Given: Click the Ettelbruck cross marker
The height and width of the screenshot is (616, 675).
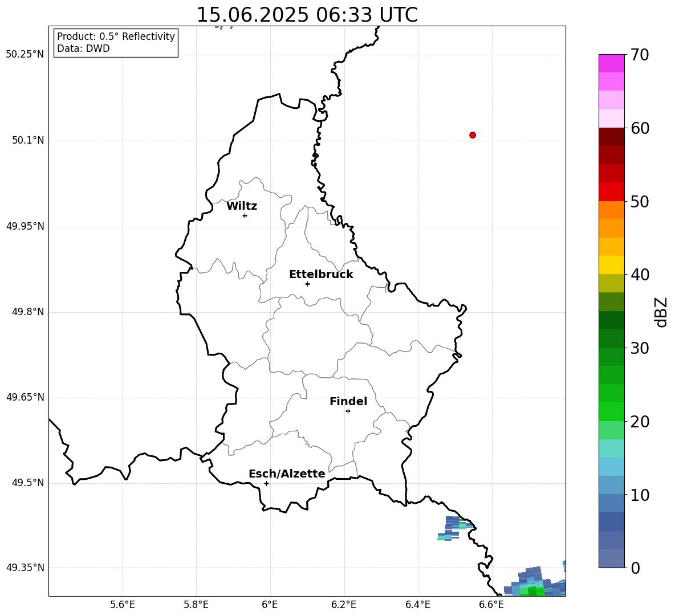Looking at the screenshot, I should coord(307,284).
